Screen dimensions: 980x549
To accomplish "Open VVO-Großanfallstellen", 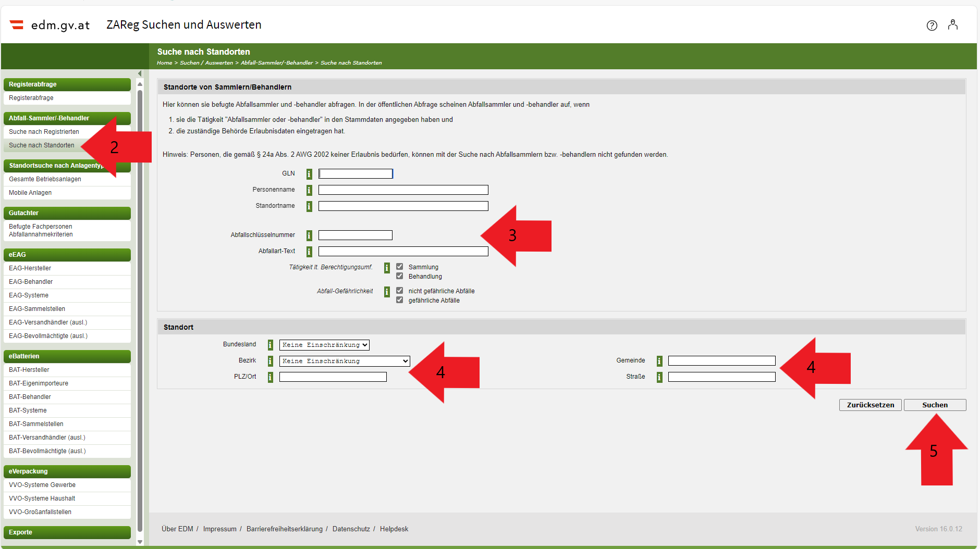I will [67, 512].
